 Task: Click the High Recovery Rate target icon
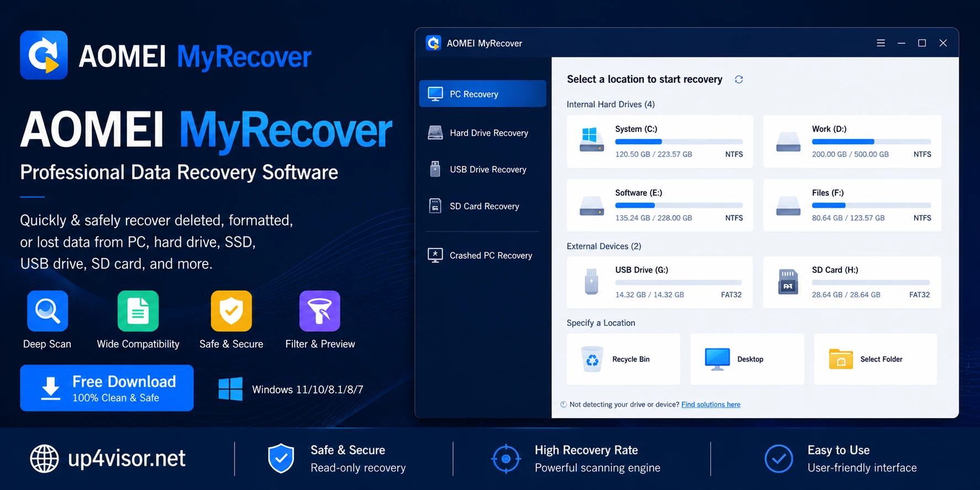pos(505,459)
